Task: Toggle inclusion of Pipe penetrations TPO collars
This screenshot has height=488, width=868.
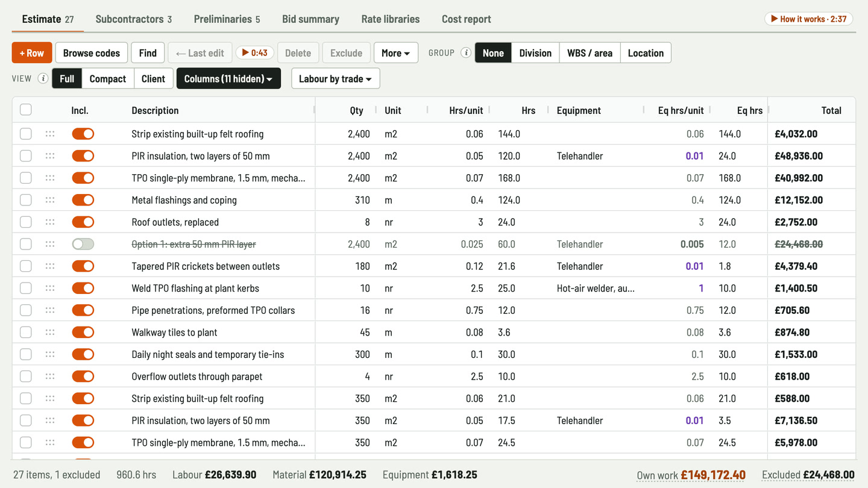Action: point(83,310)
